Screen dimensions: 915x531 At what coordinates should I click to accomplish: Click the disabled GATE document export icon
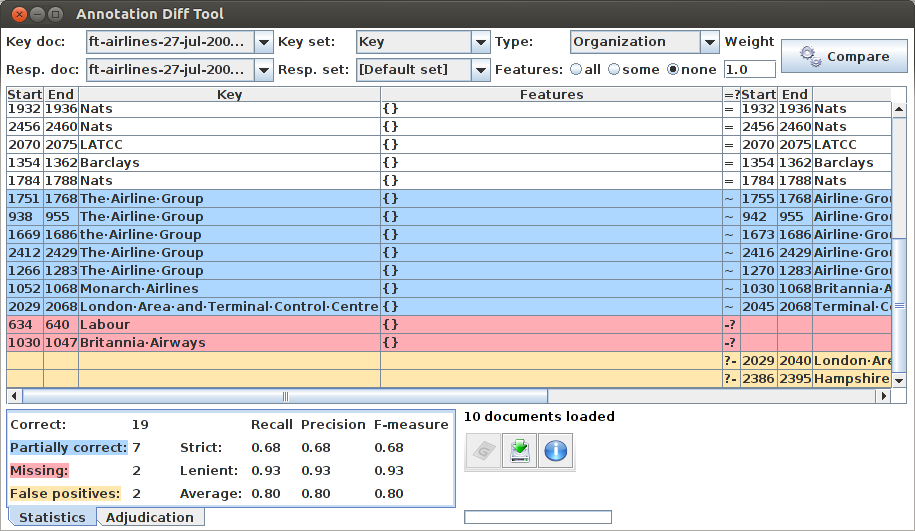(x=483, y=450)
